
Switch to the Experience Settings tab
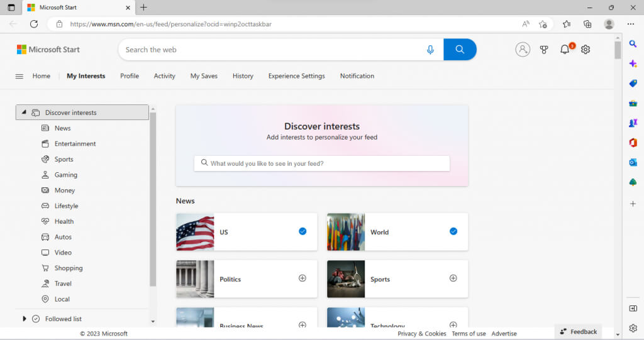297,76
